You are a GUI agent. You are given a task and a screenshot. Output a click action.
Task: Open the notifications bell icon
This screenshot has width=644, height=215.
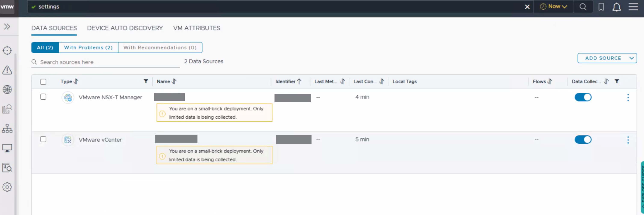(616, 7)
